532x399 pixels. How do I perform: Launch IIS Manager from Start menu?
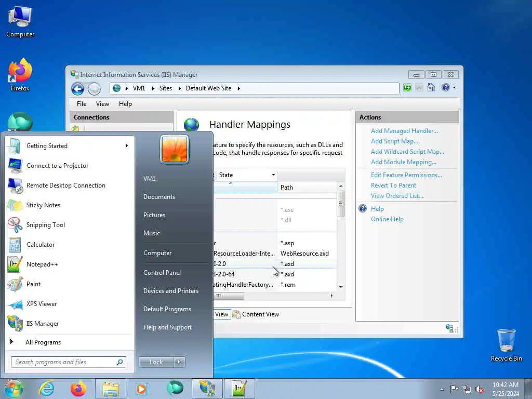coord(70,323)
